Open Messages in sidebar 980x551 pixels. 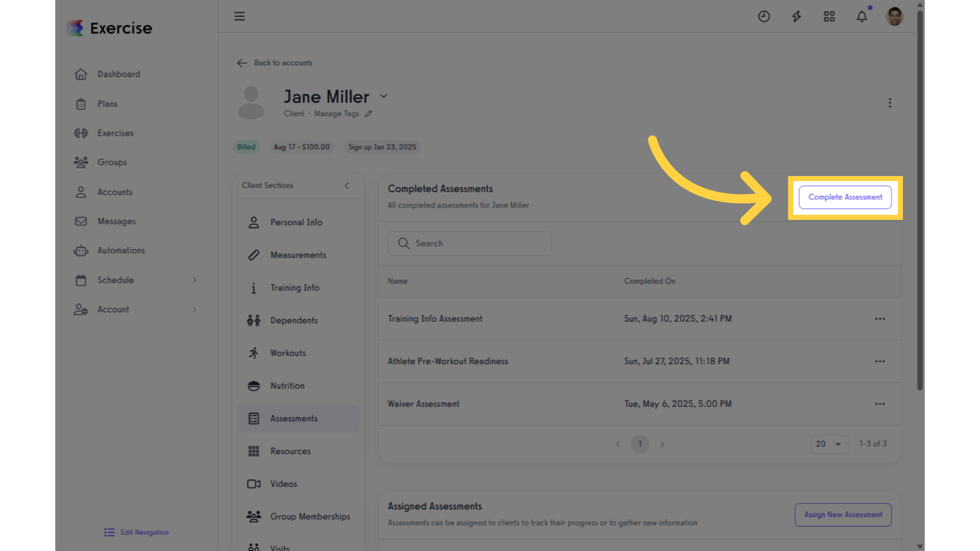[x=116, y=221]
